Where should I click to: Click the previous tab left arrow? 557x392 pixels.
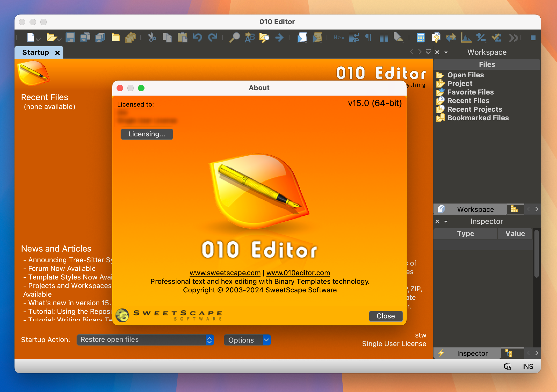(411, 52)
